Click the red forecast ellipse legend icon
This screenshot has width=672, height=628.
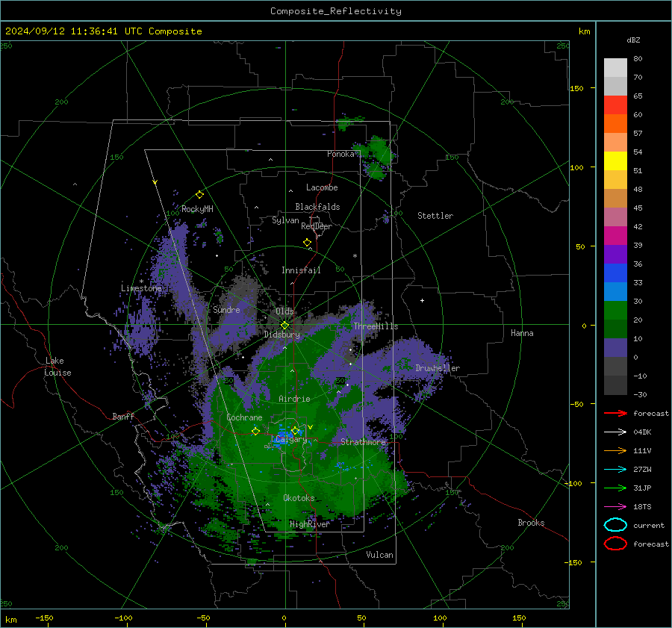pyautogui.click(x=615, y=544)
